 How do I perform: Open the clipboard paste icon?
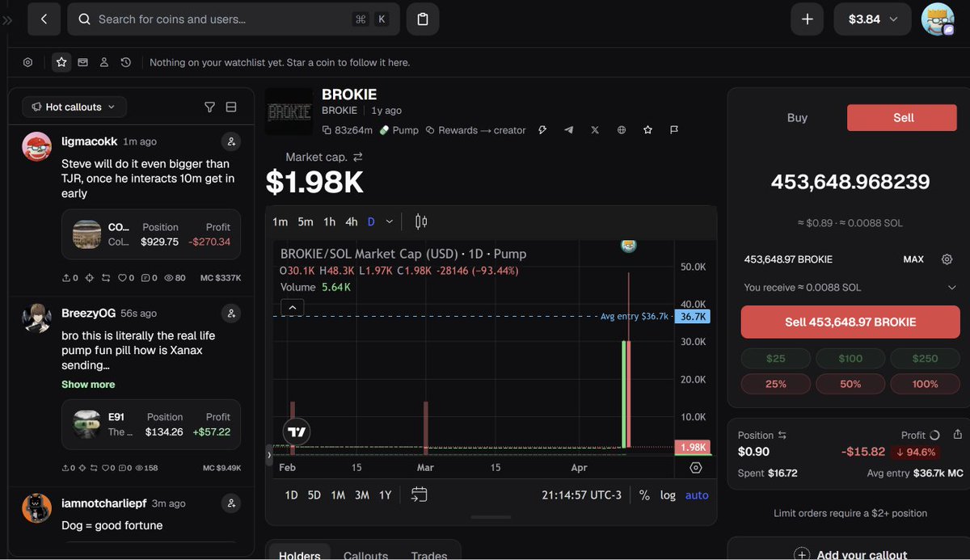423,19
